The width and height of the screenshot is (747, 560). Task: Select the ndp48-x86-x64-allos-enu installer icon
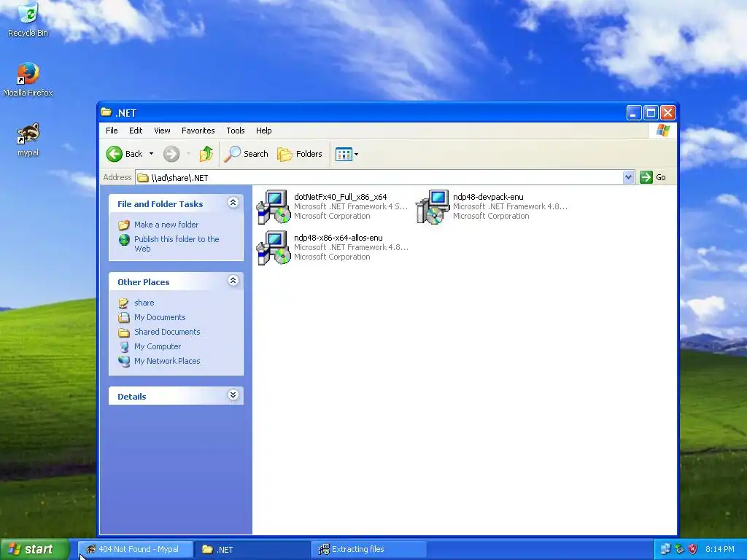[274, 248]
